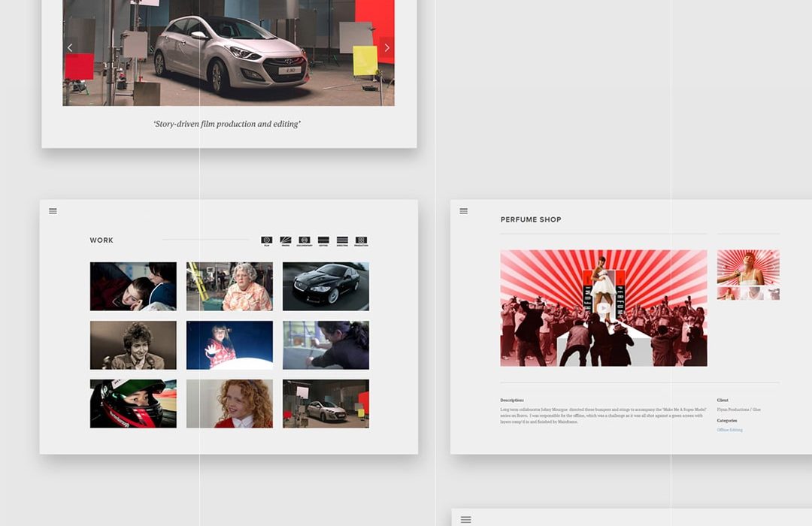This screenshot has width=812, height=526.
Task: Click the Client heading
Action: point(723,401)
